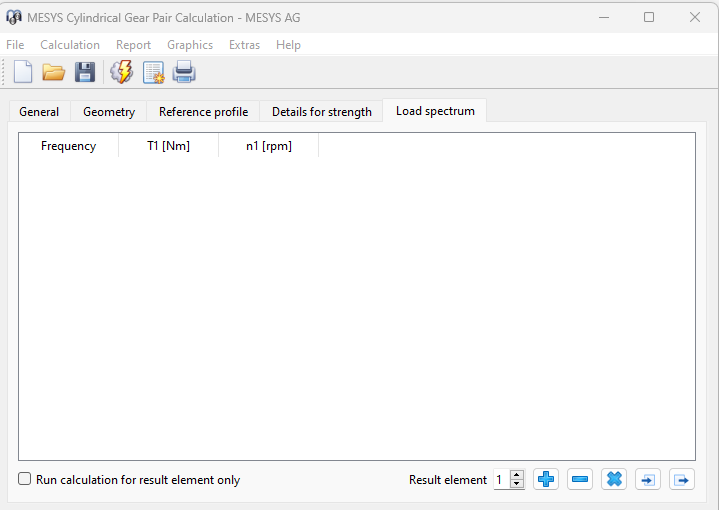
Task: Switch to the Geometry tab
Action: pyautogui.click(x=109, y=112)
